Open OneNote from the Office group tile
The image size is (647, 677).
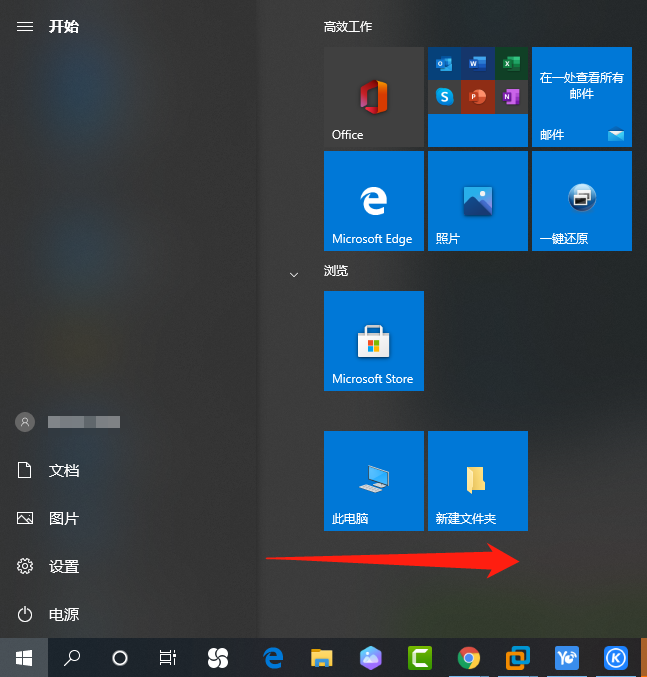[511, 97]
